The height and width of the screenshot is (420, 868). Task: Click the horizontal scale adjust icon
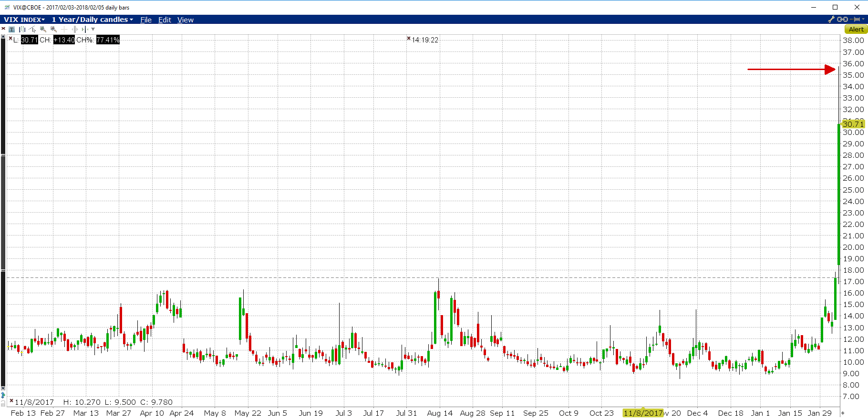[75, 29]
